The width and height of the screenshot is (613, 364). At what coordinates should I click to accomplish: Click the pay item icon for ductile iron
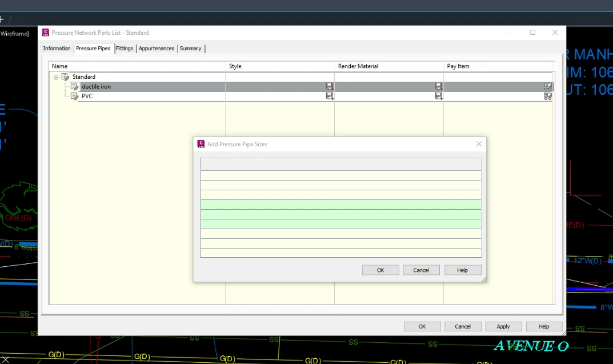point(548,86)
